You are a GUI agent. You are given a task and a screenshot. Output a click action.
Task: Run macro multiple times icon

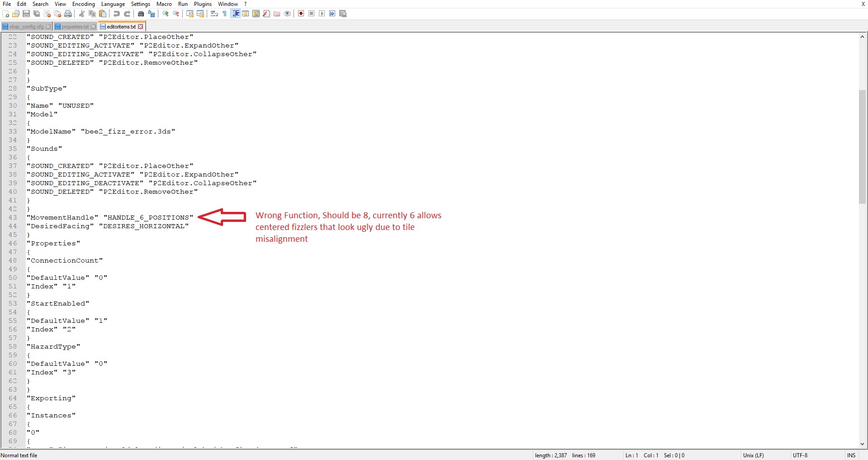coord(332,14)
